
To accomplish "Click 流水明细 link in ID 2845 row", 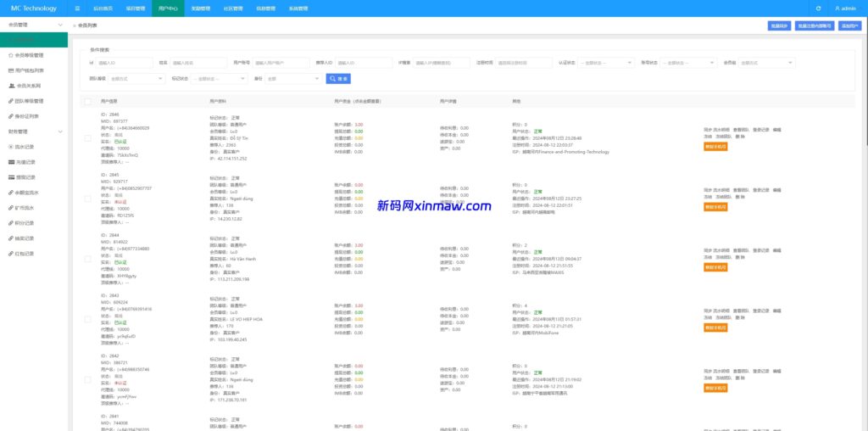I will click(721, 190).
